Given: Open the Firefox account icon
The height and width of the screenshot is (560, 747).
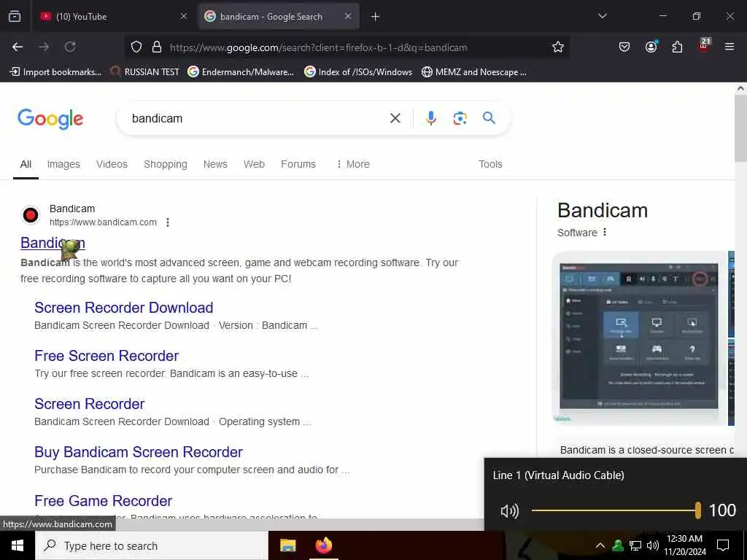Looking at the screenshot, I should click(x=651, y=47).
